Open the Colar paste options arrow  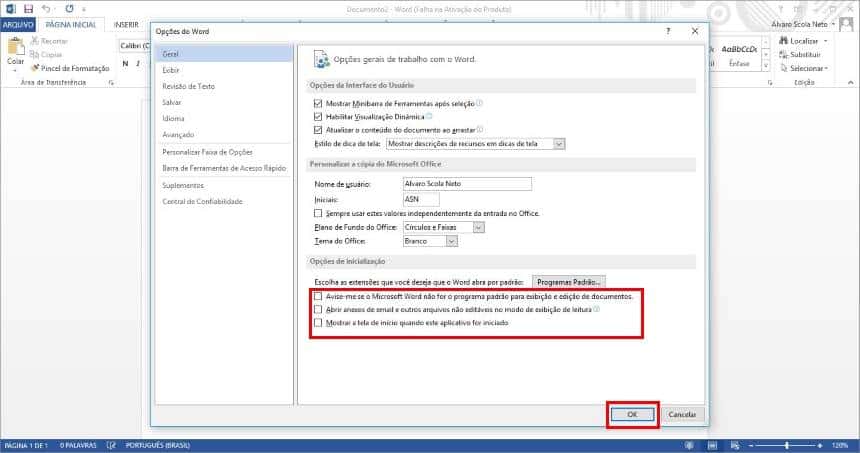(x=15, y=70)
